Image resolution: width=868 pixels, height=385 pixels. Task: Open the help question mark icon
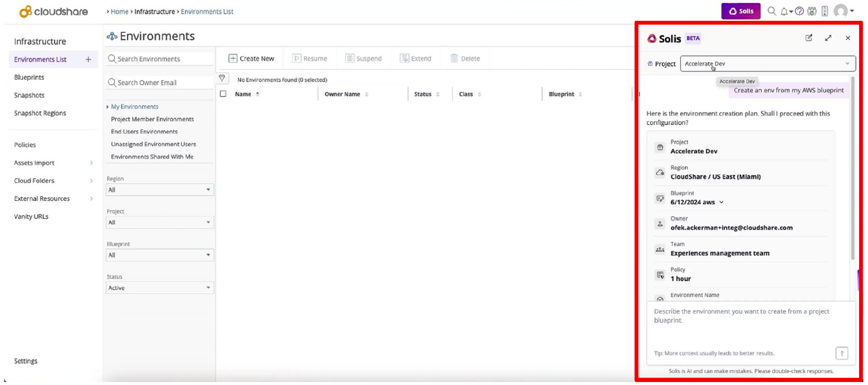[799, 11]
